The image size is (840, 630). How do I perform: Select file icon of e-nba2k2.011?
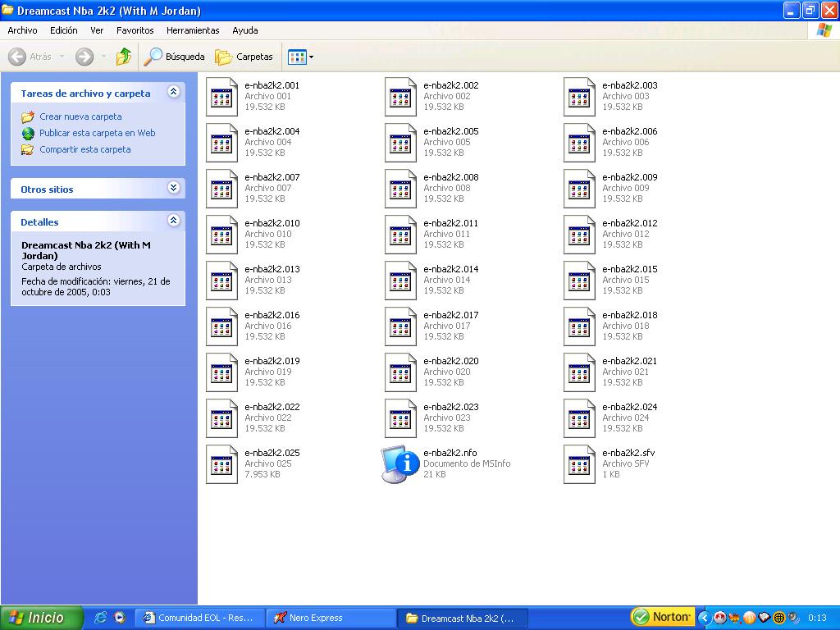tap(400, 235)
